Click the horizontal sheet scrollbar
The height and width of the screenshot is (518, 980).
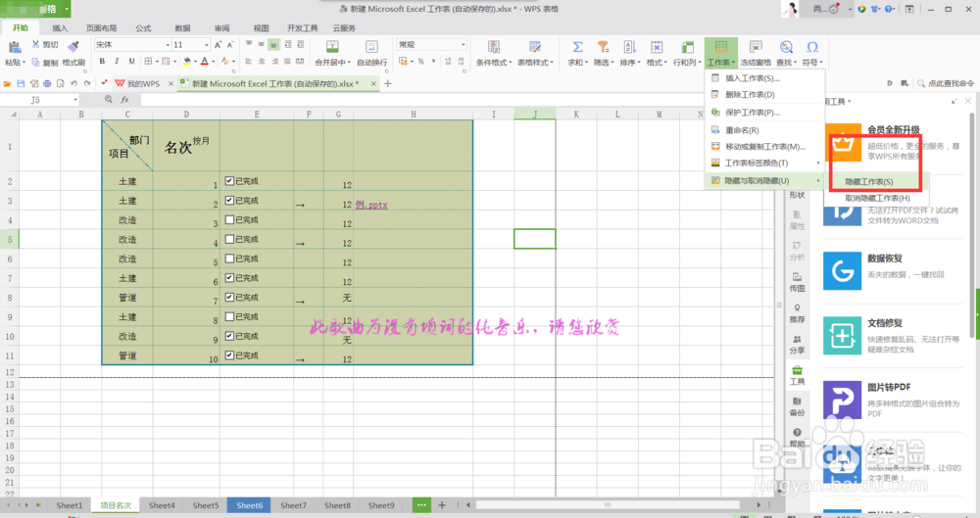click(608, 504)
